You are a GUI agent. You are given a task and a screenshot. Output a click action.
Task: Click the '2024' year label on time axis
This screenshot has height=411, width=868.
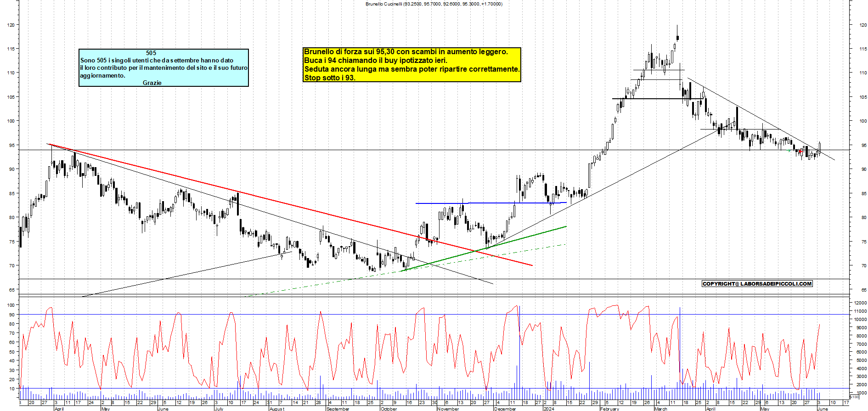point(549,409)
